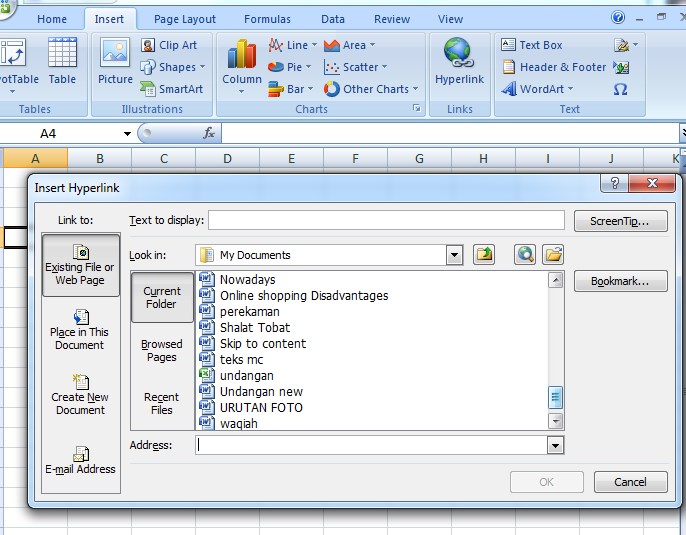
Task: Click Browse the Web icon
Action: tap(525, 254)
